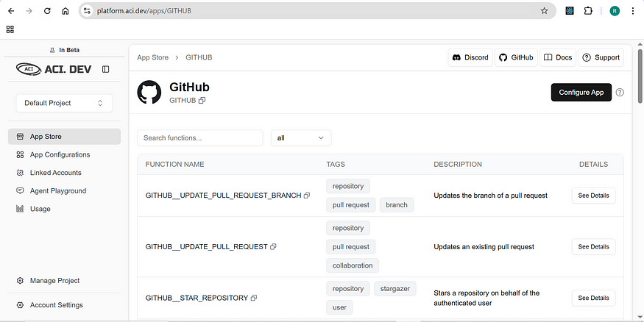This screenshot has width=644, height=322.
Task: Click 'Updates an existing pull request' description
Action: pyautogui.click(x=484, y=247)
